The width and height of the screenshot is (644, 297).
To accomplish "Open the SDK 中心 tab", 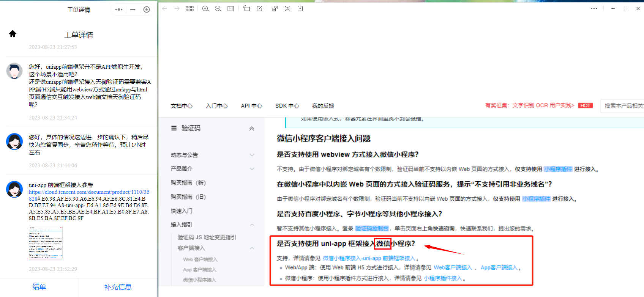I will 287,106.
